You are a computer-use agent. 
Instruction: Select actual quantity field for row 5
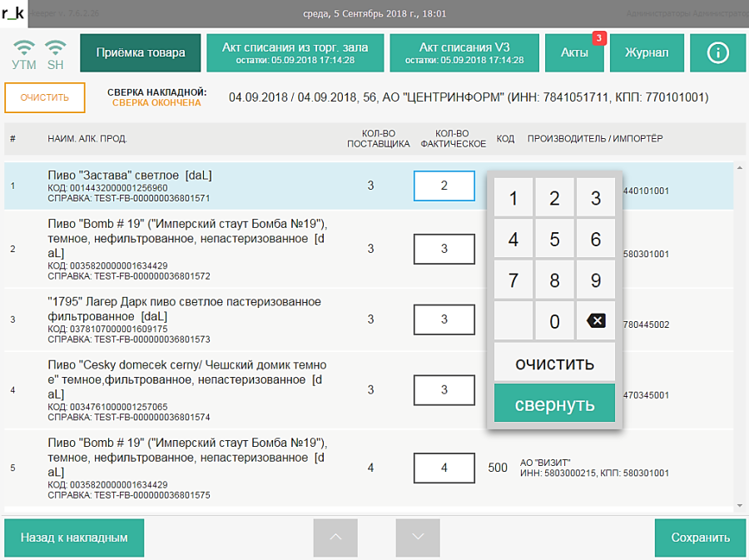pyautogui.click(x=444, y=468)
